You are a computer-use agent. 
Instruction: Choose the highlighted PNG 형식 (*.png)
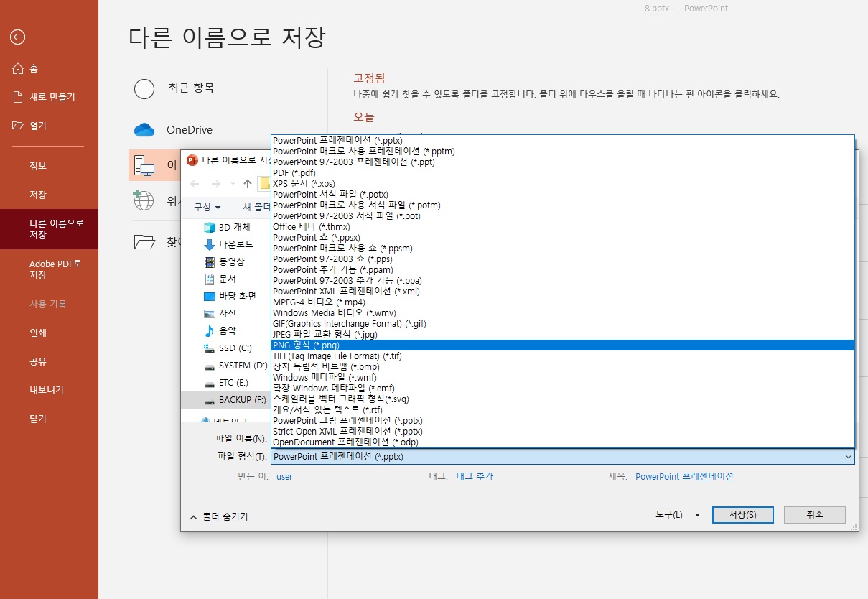(562, 345)
